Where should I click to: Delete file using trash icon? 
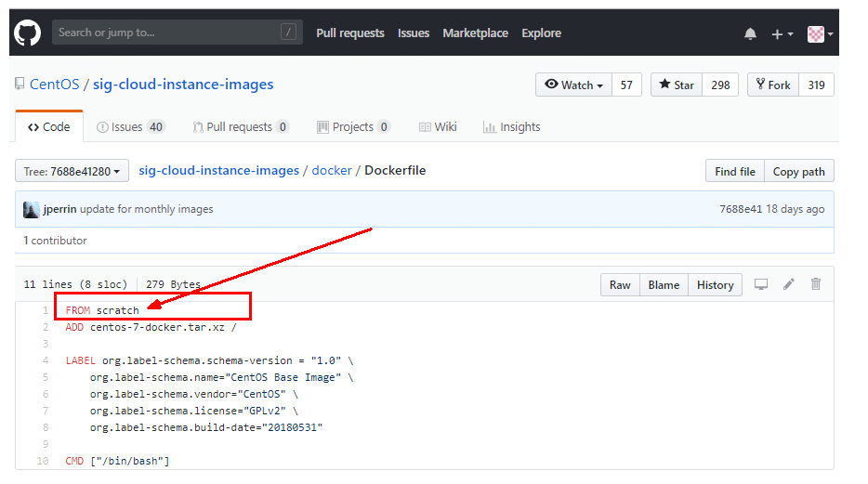click(x=816, y=284)
